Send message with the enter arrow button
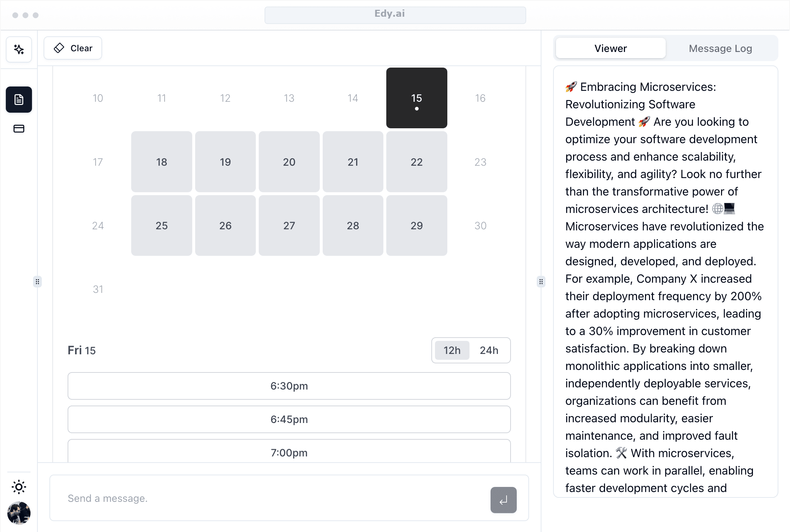The height and width of the screenshot is (532, 790). pyautogui.click(x=503, y=500)
